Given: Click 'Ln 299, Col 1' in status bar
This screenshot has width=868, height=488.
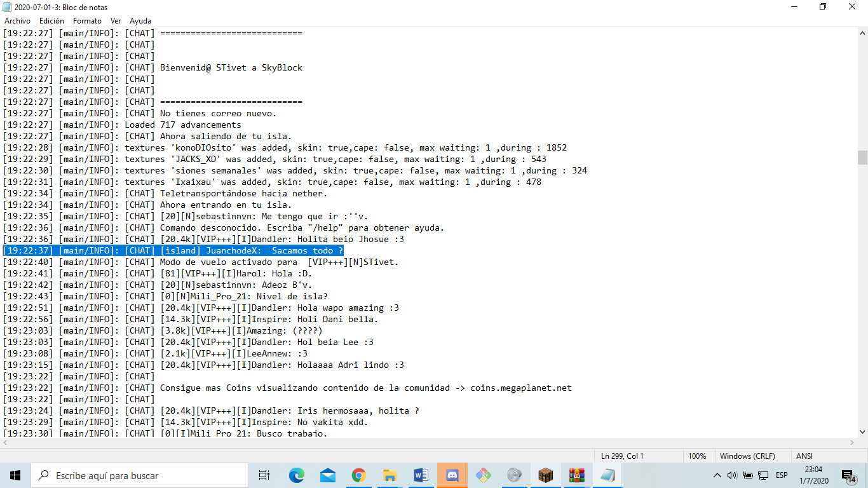Looking at the screenshot, I should (622, 456).
